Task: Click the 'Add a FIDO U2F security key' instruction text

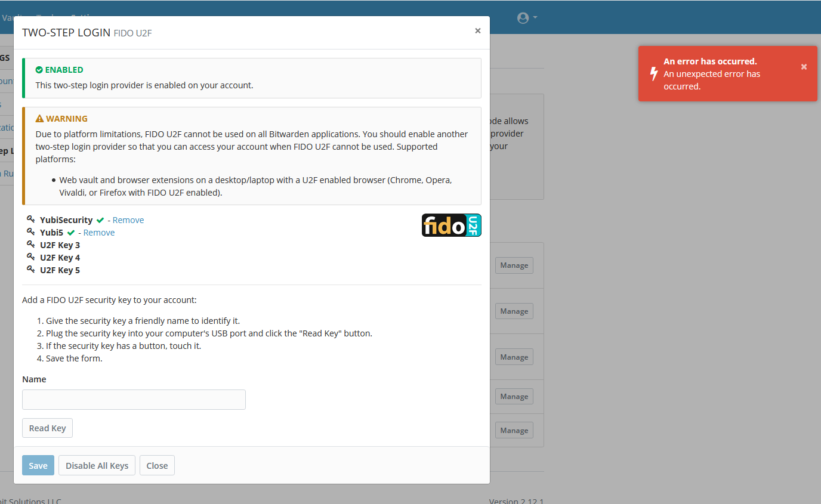Action: pyautogui.click(x=109, y=300)
